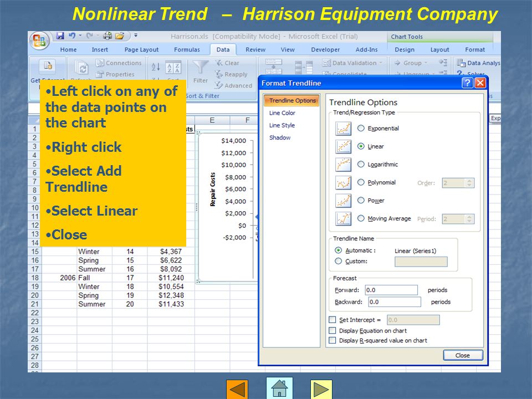Click the Office button orb
Screen dimensions: 532x399
39,40
